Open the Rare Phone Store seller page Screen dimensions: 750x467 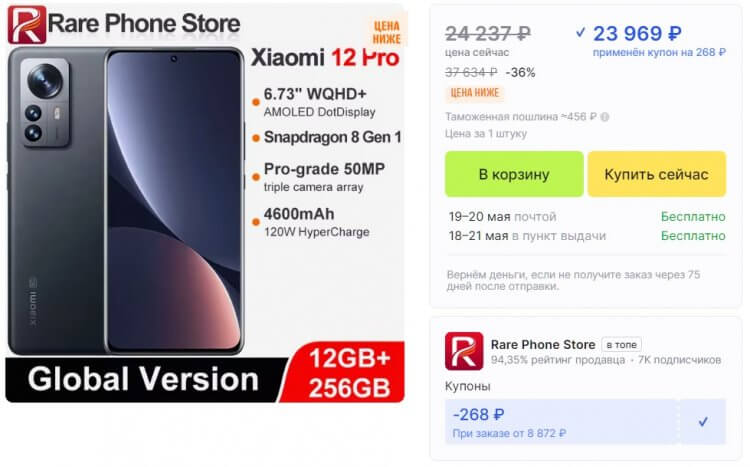(543, 345)
